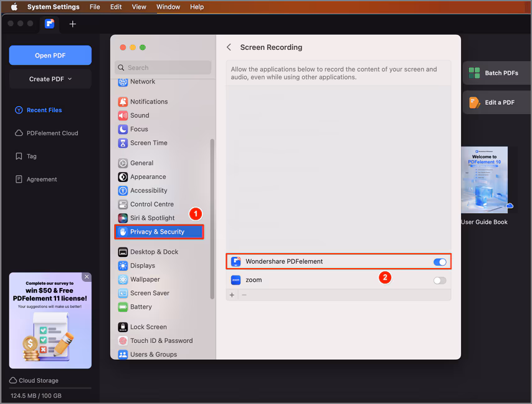Click the Batch PDFs grid icon

pyautogui.click(x=474, y=73)
